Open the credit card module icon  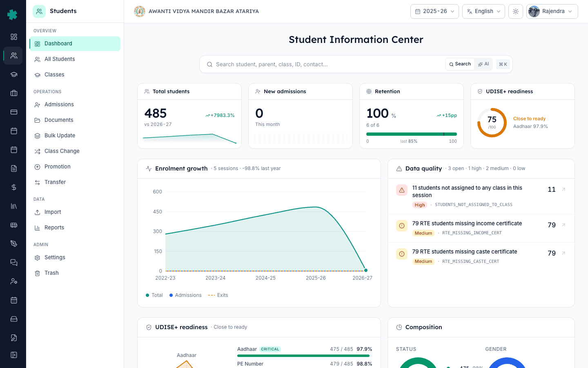coord(14,112)
